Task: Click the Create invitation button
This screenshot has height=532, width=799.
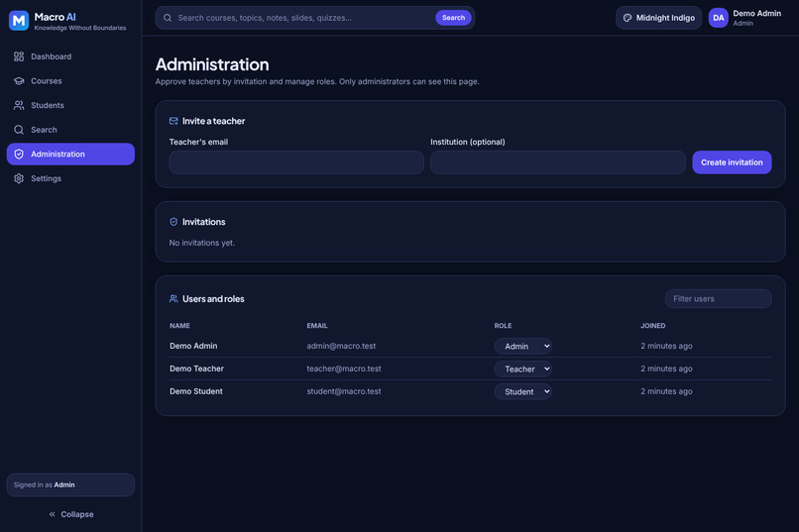Action: [x=732, y=162]
